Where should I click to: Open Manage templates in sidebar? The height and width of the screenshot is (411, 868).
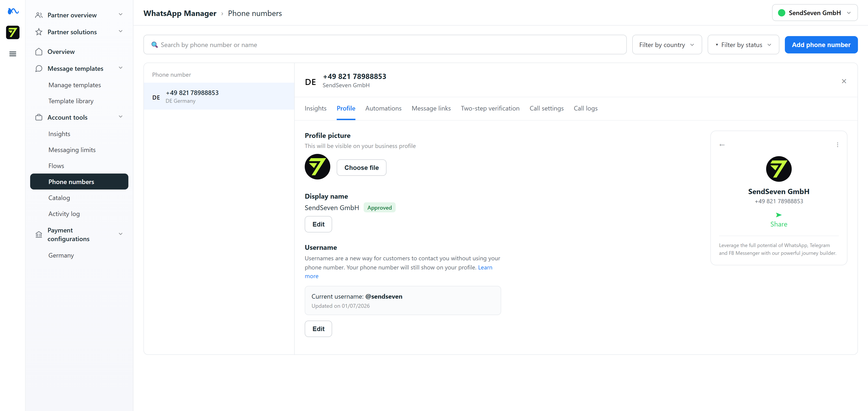click(74, 85)
